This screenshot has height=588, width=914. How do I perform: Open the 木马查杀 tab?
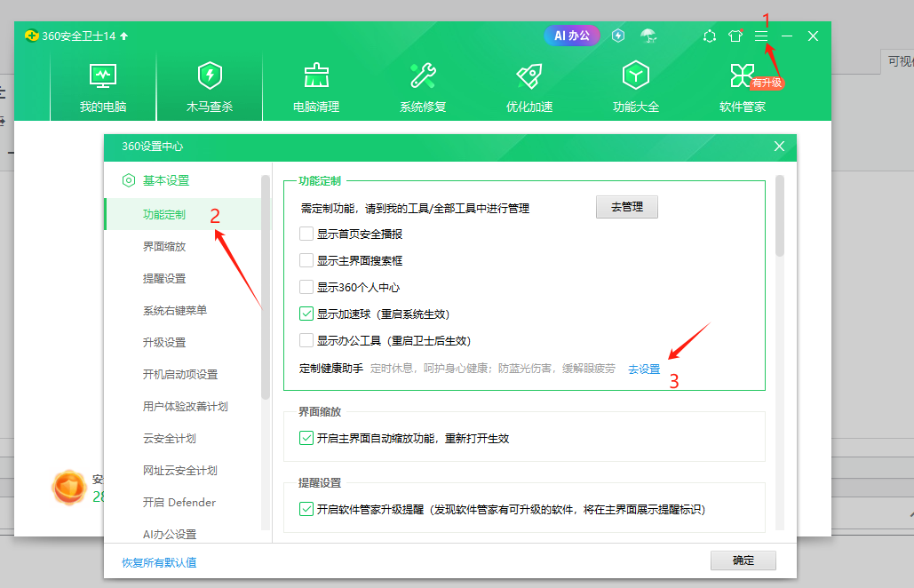click(x=210, y=87)
